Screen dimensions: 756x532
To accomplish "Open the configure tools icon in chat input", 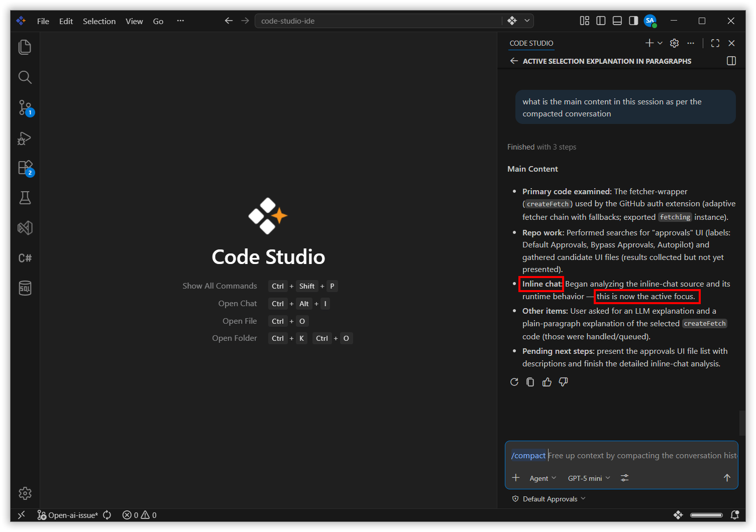I will 624,478.
